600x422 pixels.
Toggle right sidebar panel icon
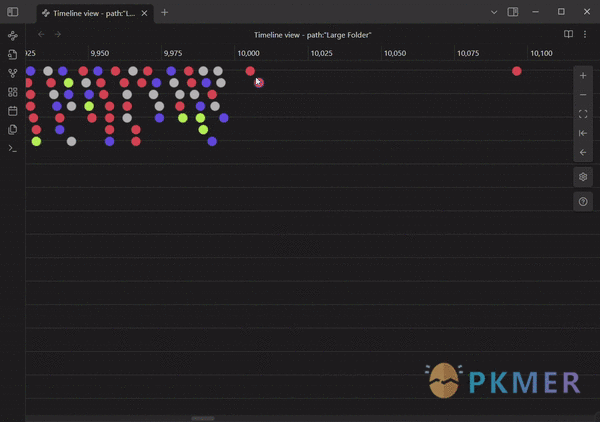tap(513, 12)
